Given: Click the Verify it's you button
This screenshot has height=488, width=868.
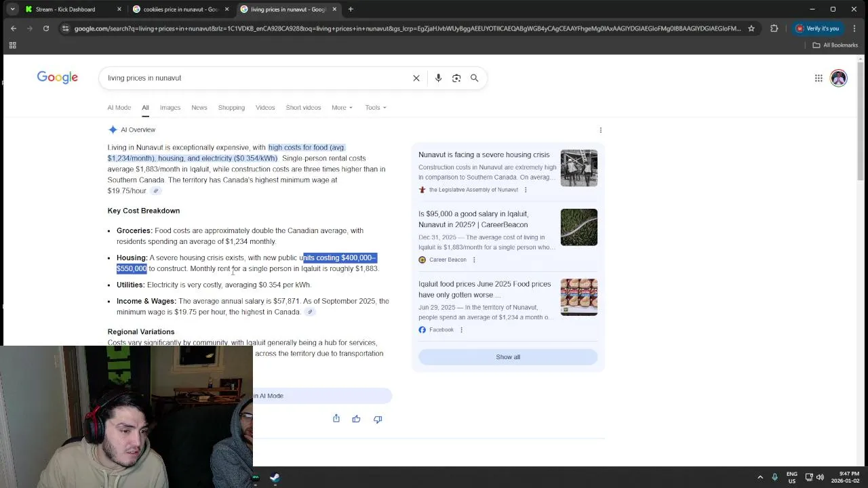Looking at the screenshot, I should coord(818,28).
